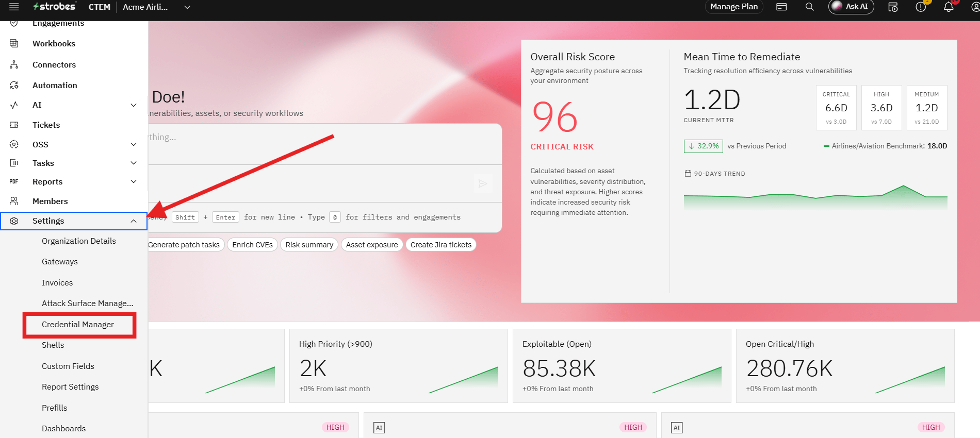980x438 pixels.
Task: Open Prefills under Settings
Action: click(55, 408)
